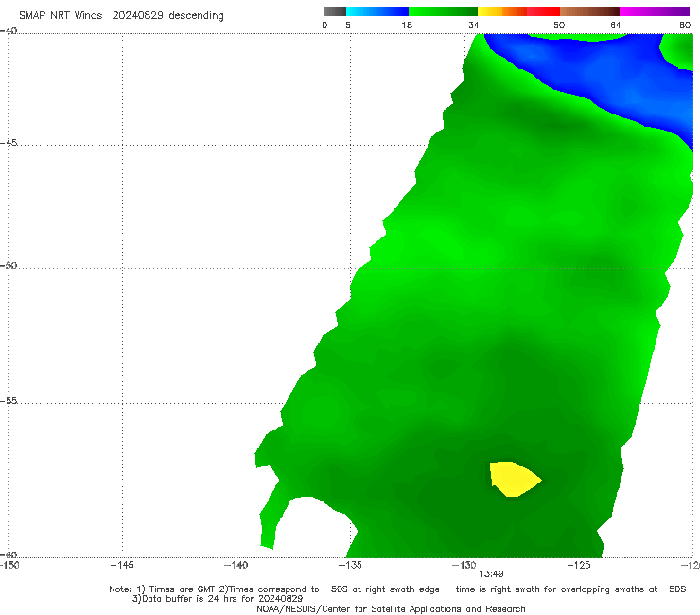The image size is (700, 615).
Task: Click the note line 'Times are GMT'
Action: click(183, 589)
